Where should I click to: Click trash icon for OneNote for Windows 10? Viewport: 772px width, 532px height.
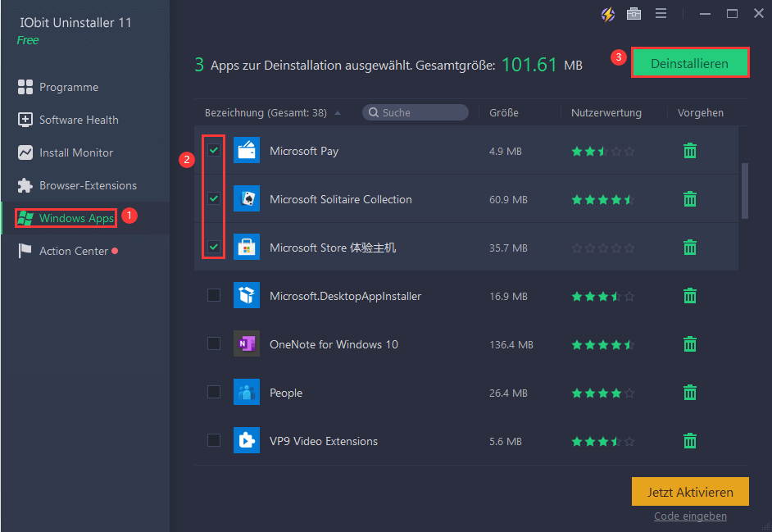[690, 343]
